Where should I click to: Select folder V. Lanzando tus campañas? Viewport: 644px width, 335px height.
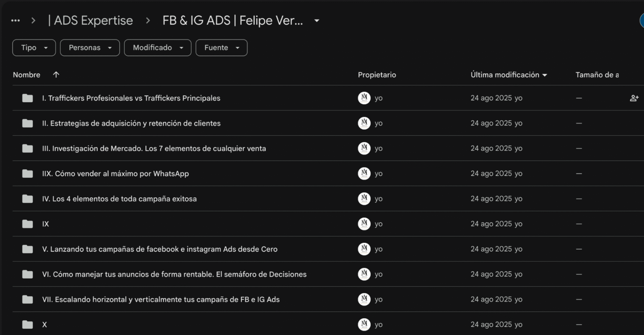pyautogui.click(x=159, y=249)
